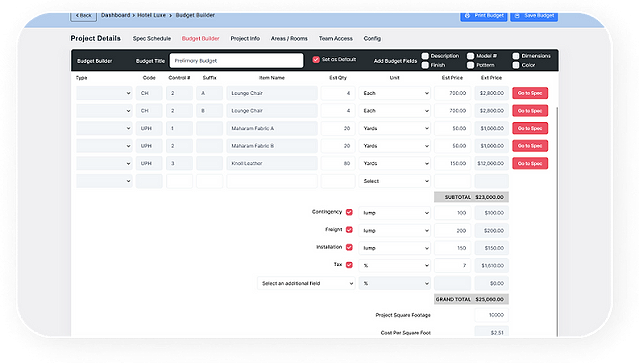Enable the Model # budget field checkbox
This screenshot has width=639, height=364.
[x=470, y=56]
